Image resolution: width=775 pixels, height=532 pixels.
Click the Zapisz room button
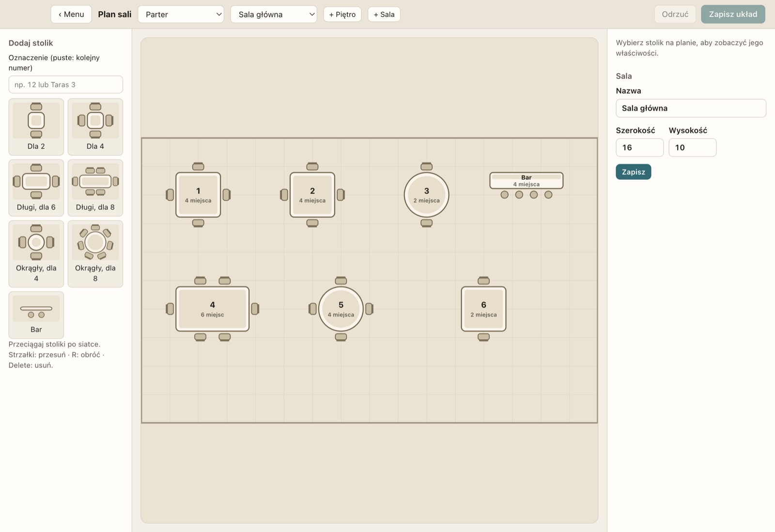pyautogui.click(x=634, y=172)
